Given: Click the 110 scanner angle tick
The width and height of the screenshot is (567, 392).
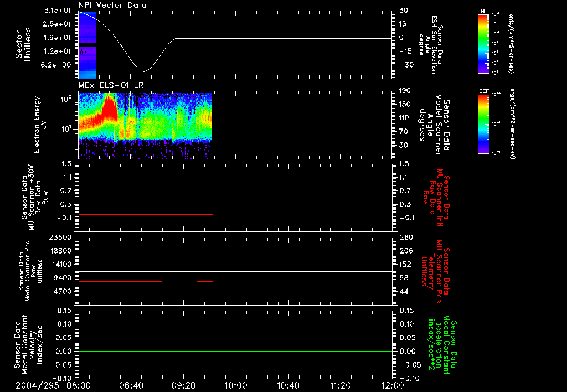Looking at the screenshot, I should (x=405, y=118).
